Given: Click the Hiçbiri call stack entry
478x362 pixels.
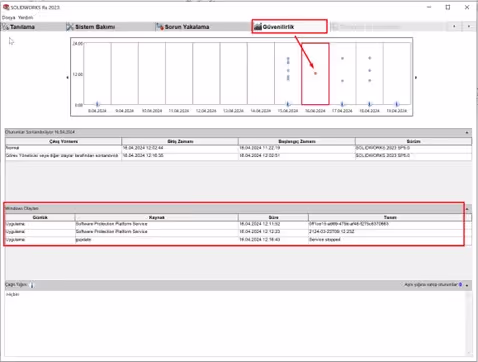Looking at the screenshot, I should (12, 294).
